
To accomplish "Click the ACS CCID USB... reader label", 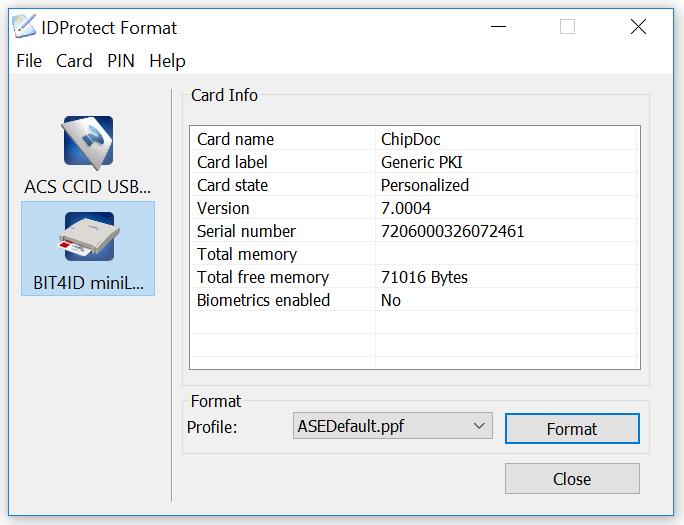I will pos(88,187).
